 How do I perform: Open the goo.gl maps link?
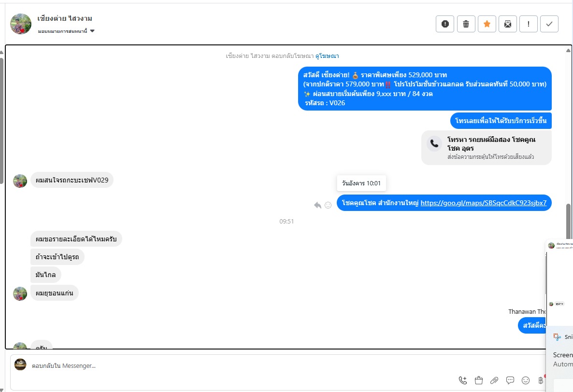coord(483,203)
